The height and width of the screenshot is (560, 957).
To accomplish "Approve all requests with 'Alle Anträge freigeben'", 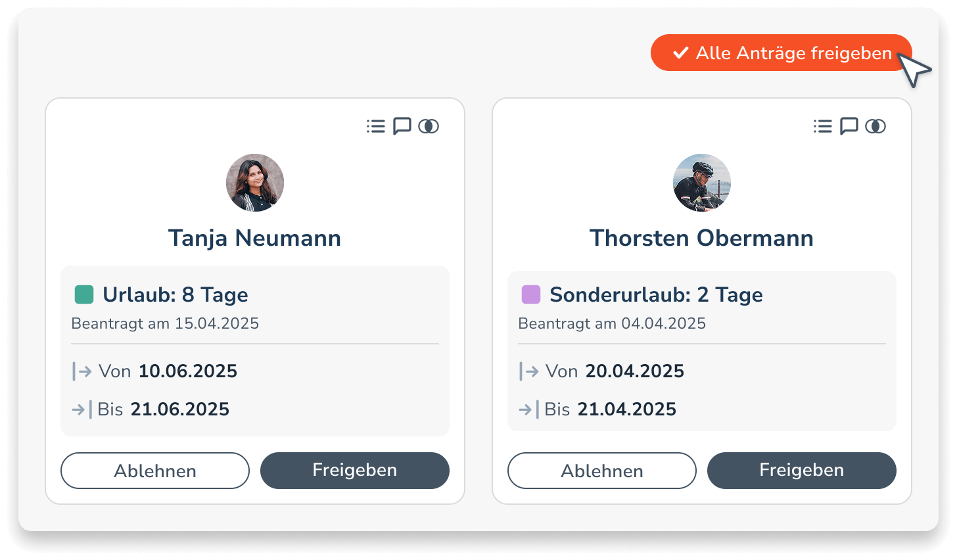I will click(x=781, y=53).
